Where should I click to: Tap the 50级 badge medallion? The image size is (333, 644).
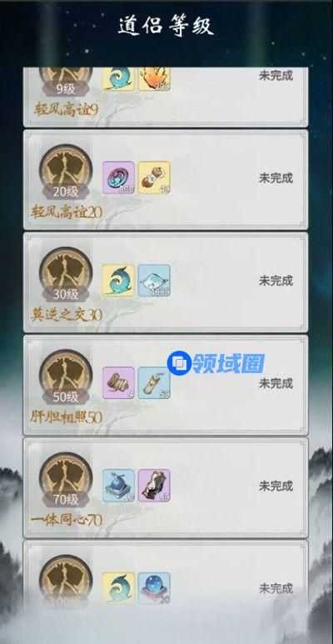(66, 377)
